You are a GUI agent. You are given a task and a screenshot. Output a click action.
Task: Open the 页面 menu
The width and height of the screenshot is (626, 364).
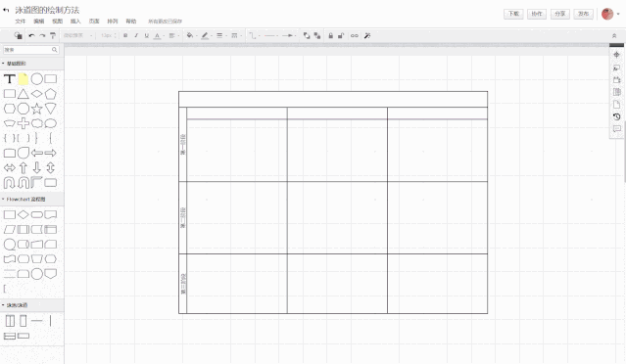tap(94, 22)
